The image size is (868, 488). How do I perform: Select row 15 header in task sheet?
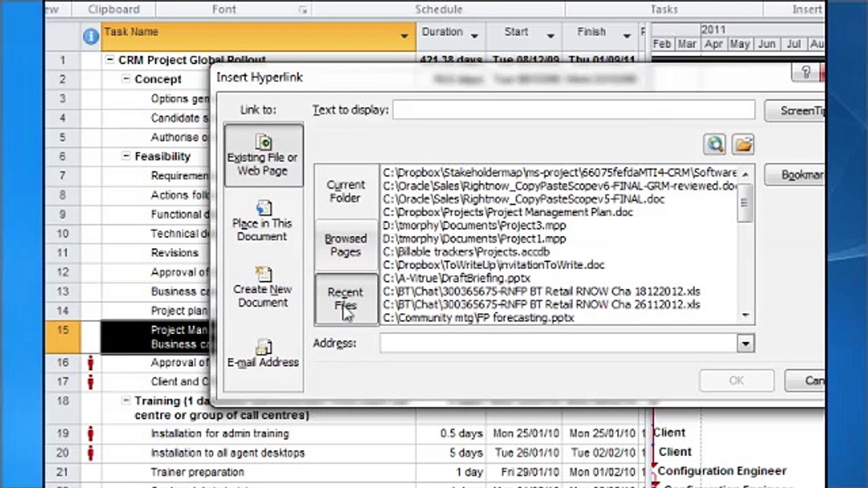63,337
